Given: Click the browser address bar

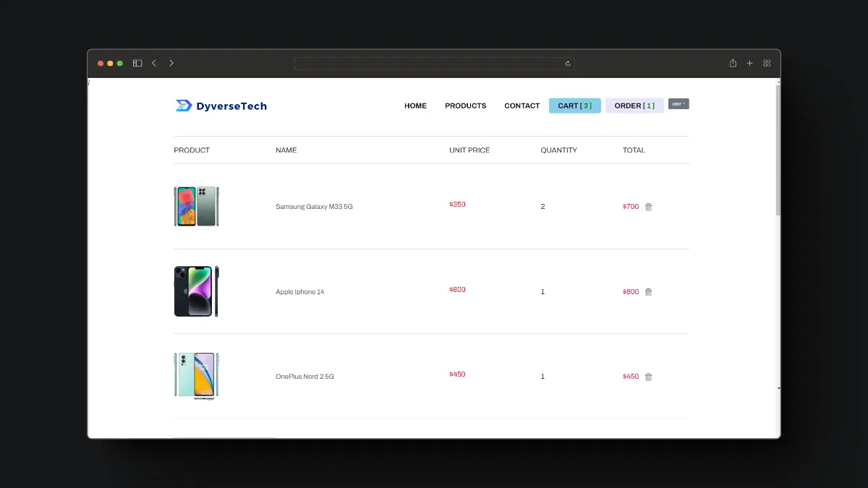Looking at the screenshot, I should click(x=434, y=64).
